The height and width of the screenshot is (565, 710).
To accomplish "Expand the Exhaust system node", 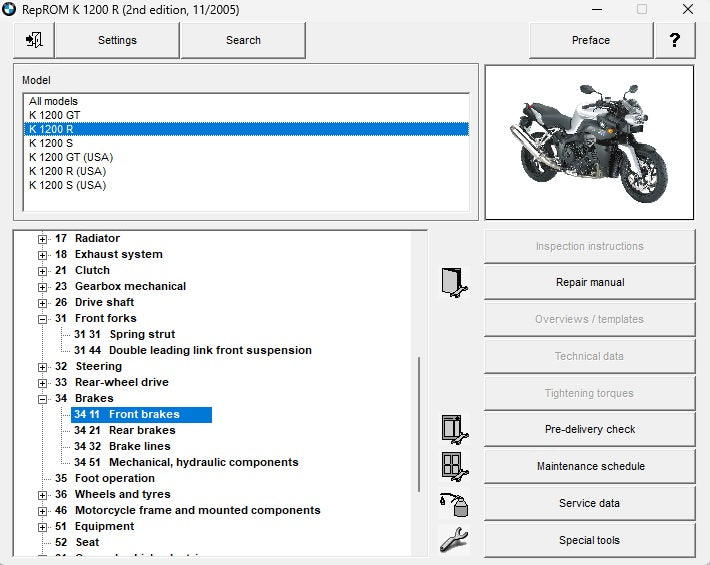I will click(43, 255).
